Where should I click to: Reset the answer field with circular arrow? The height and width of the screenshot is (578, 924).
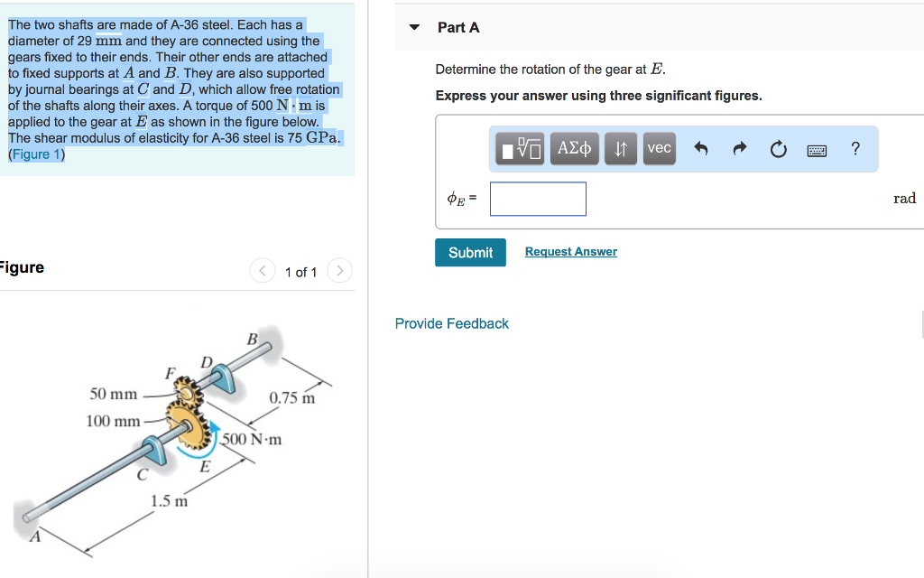pos(779,150)
